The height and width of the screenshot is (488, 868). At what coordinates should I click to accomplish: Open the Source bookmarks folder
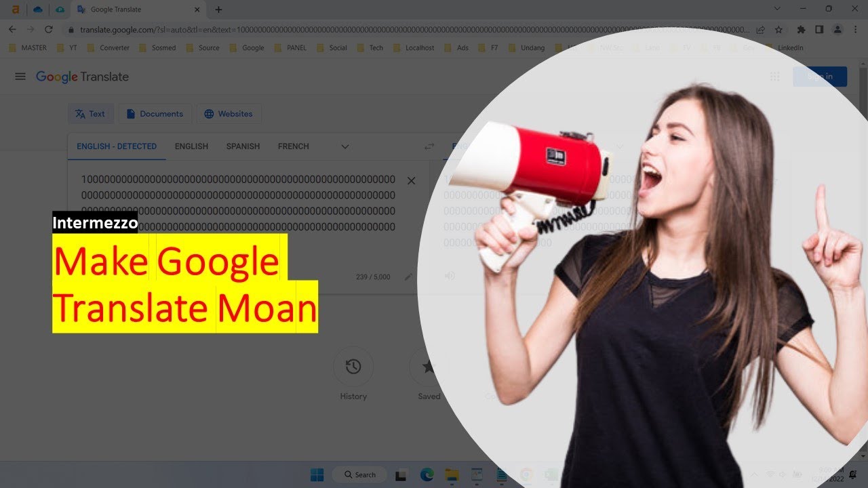click(203, 48)
